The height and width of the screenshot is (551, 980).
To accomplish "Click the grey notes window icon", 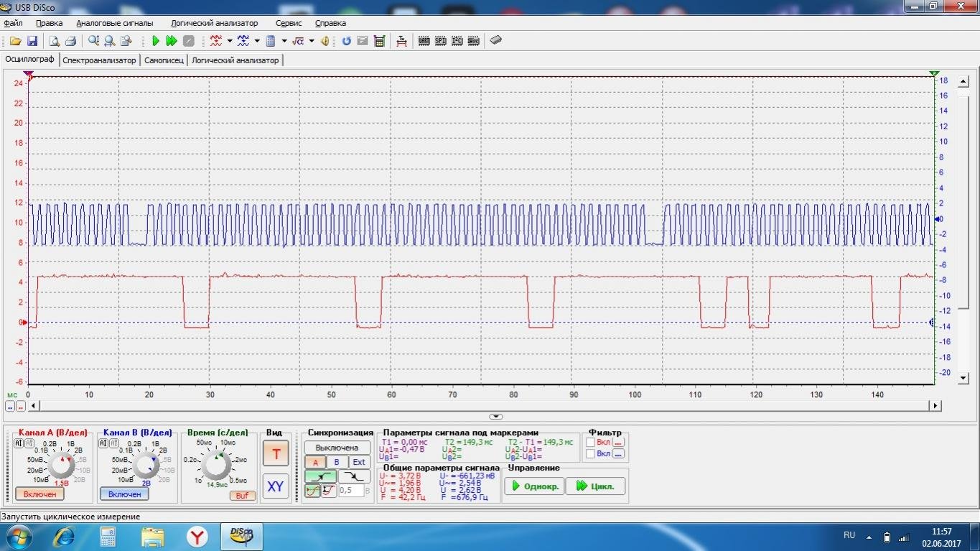I will click(x=363, y=41).
